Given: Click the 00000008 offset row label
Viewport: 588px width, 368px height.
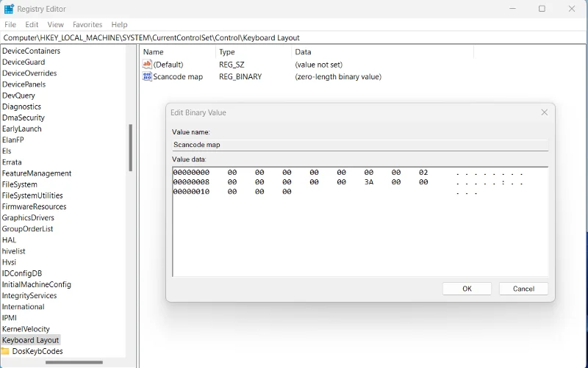Looking at the screenshot, I should pos(191,182).
